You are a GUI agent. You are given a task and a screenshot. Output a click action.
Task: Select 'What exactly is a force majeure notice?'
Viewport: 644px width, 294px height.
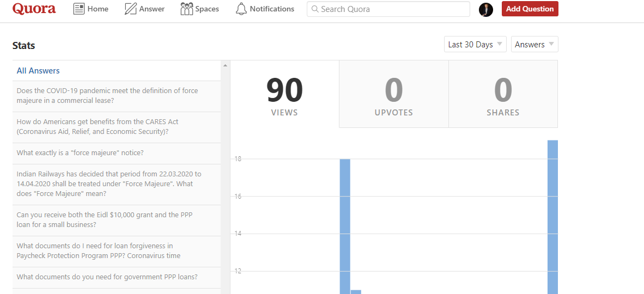(117, 153)
